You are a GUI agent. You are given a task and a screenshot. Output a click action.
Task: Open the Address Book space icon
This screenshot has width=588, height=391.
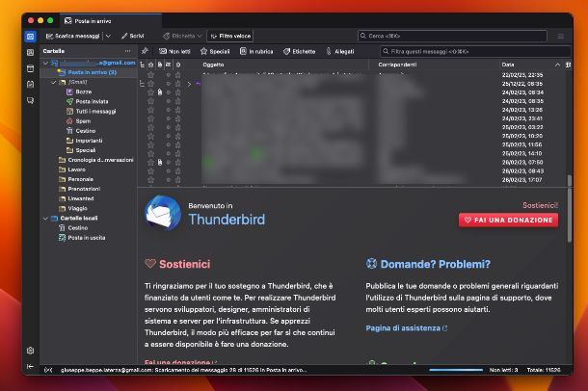point(31,52)
